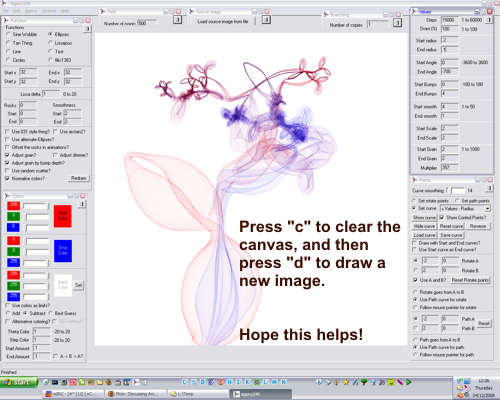The image size is (500, 400).
Task: Click the Save curve button
Action: 451,235
